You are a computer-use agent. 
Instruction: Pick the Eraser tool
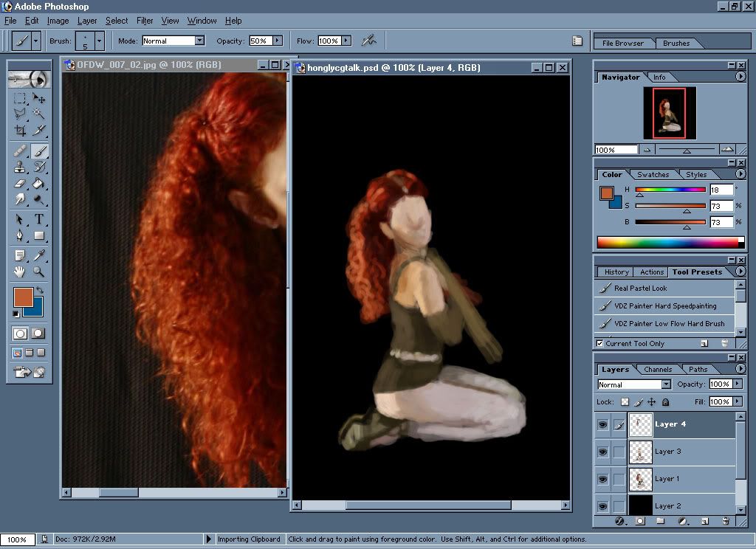click(x=21, y=184)
